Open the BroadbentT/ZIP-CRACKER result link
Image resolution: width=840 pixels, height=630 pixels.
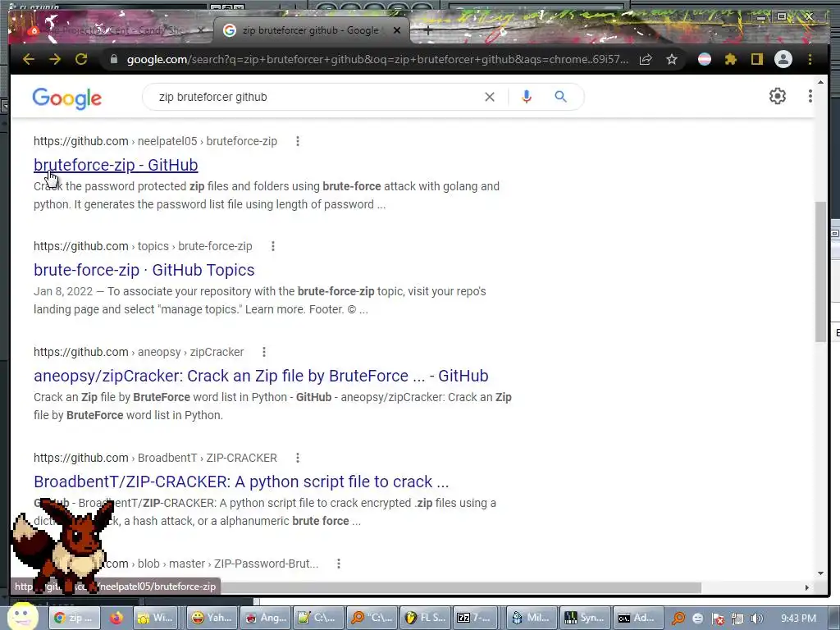coord(241,482)
